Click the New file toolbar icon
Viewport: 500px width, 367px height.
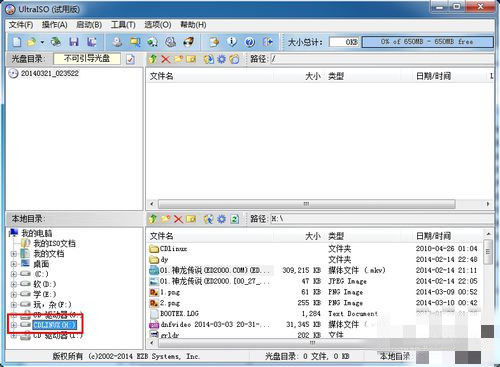[17, 42]
